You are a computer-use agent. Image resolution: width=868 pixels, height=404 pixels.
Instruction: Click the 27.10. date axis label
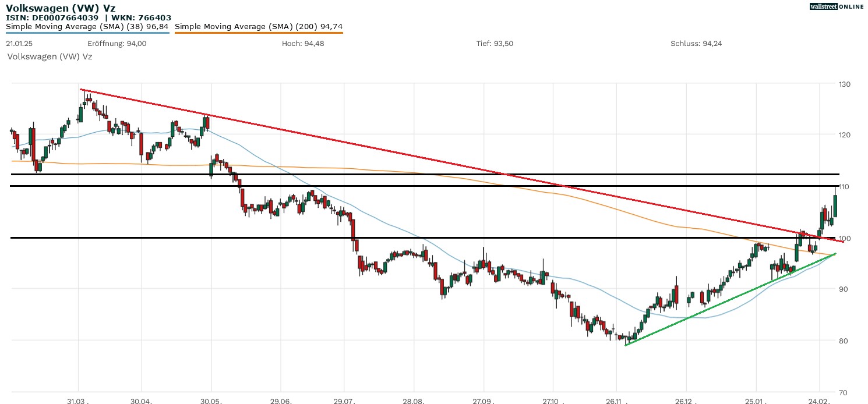tap(552, 402)
